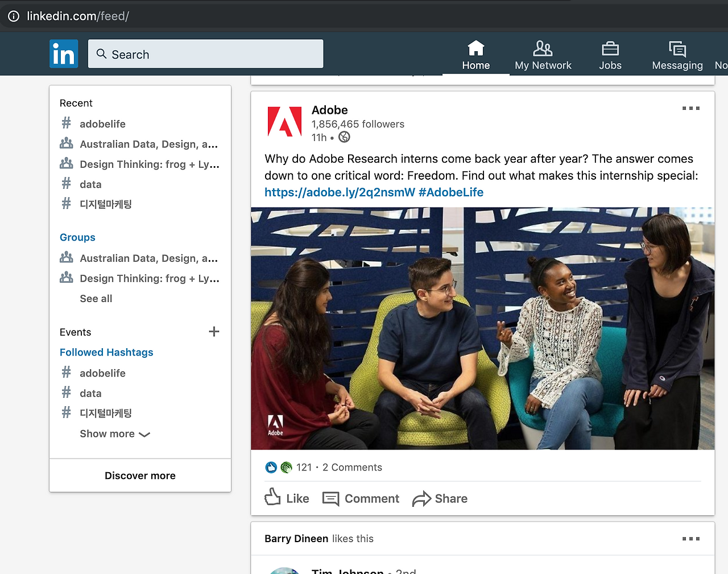Open the Followed Hashtags link
728x574 pixels.
click(x=106, y=352)
